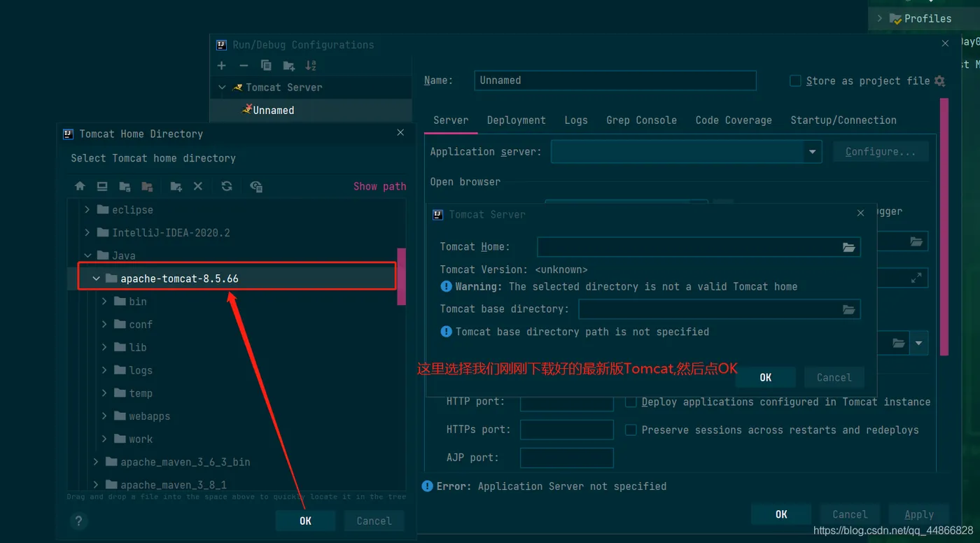Switch to the Server tab
980x543 pixels.
451,120
